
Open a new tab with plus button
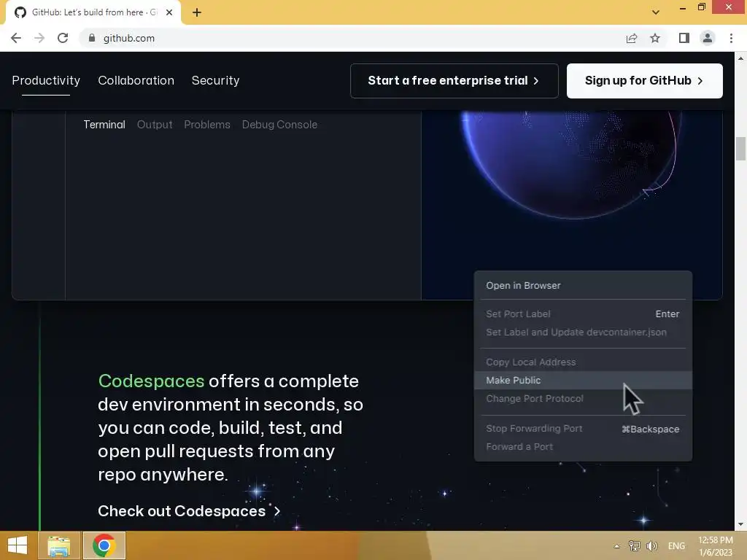(x=197, y=12)
